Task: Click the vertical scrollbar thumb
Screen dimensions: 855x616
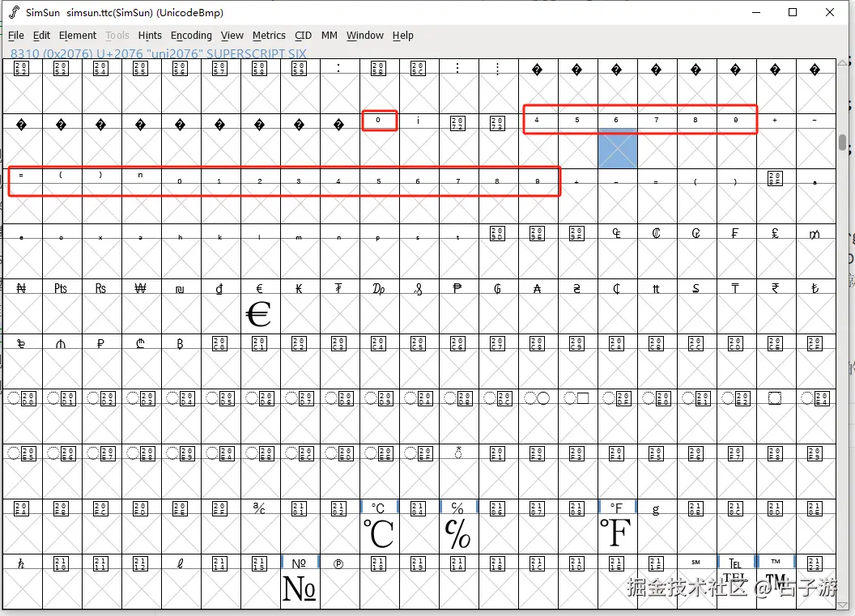Action: (x=843, y=142)
